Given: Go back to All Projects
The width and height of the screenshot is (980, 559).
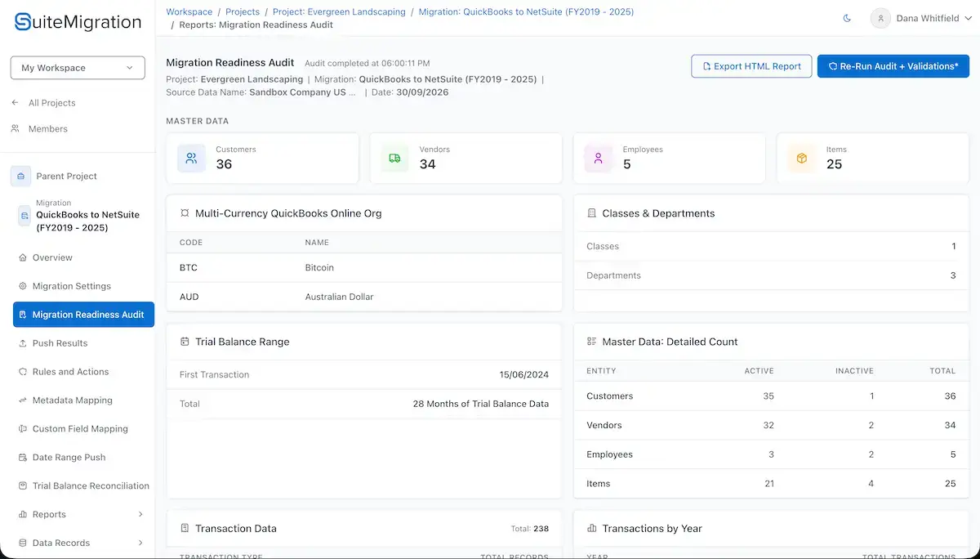Looking at the screenshot, I should click(51, 103).
